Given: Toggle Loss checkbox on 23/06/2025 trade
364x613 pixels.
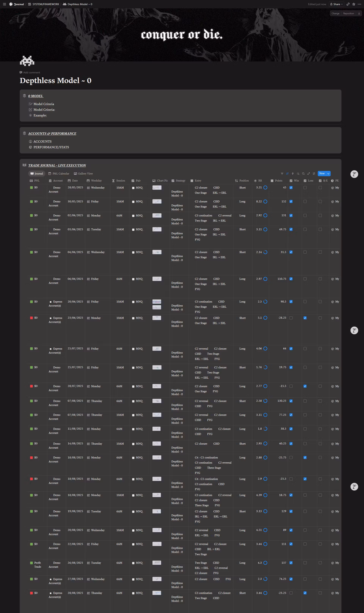Looking at the screenshot, I should [305, 318].
